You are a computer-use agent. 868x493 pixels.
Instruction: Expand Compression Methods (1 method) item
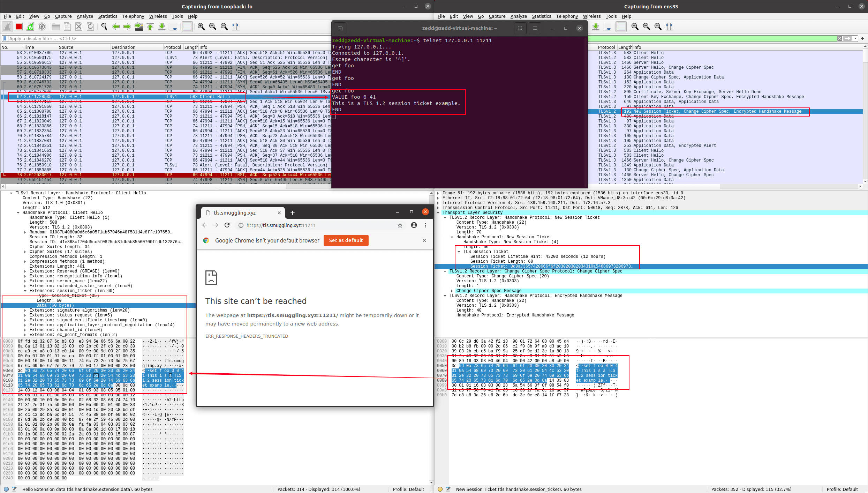[25, 261]
